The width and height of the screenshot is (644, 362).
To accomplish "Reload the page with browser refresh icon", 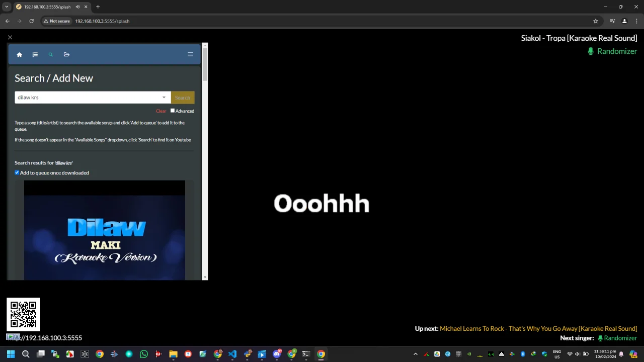I will 31,21.
